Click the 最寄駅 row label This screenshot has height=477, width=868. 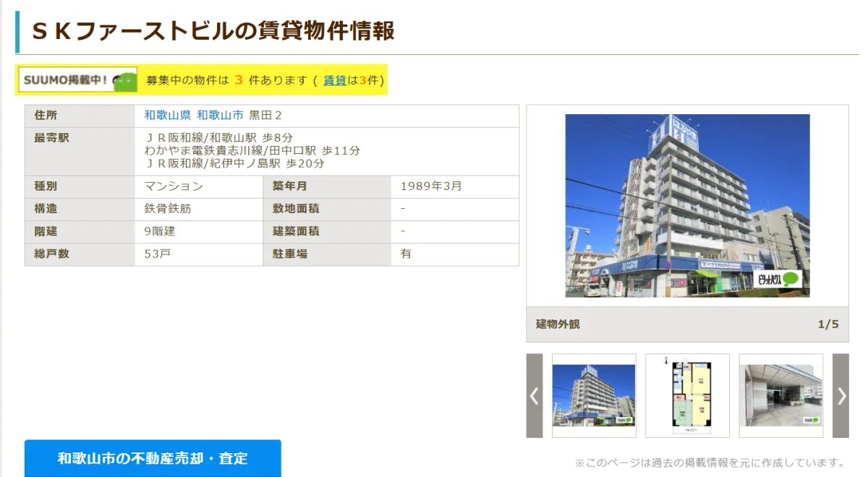[x=51, y=138]
